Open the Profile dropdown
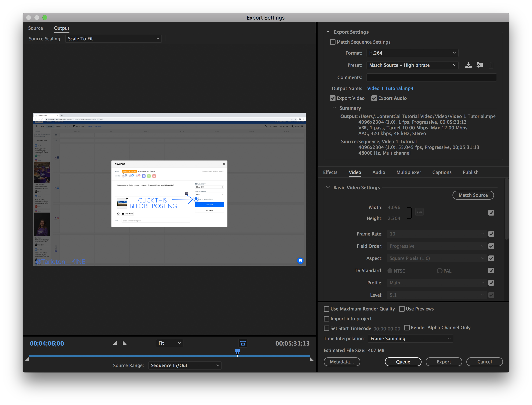 pos(436,283)
